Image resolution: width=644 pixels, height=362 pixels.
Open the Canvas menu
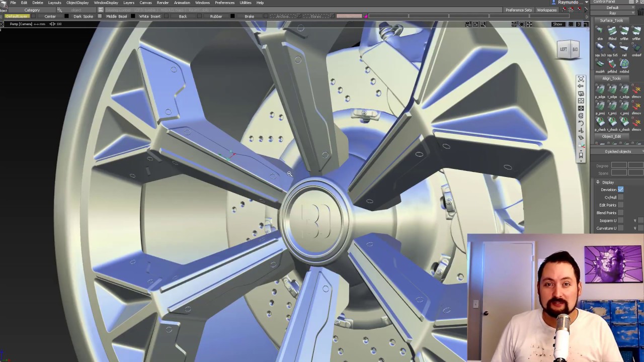click(x=145, y=3)
